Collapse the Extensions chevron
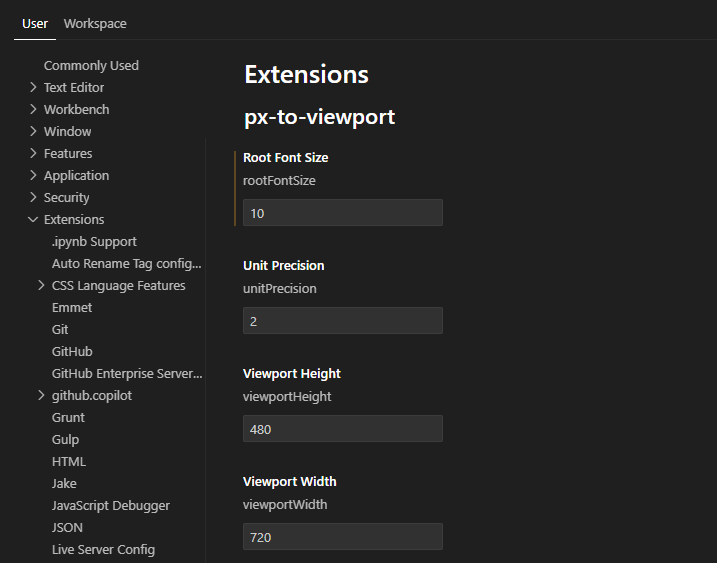 [33, 219]
